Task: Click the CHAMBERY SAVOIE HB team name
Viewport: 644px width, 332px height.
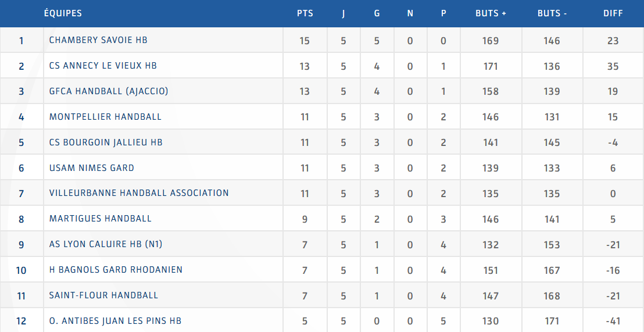Action: (98, 40)
